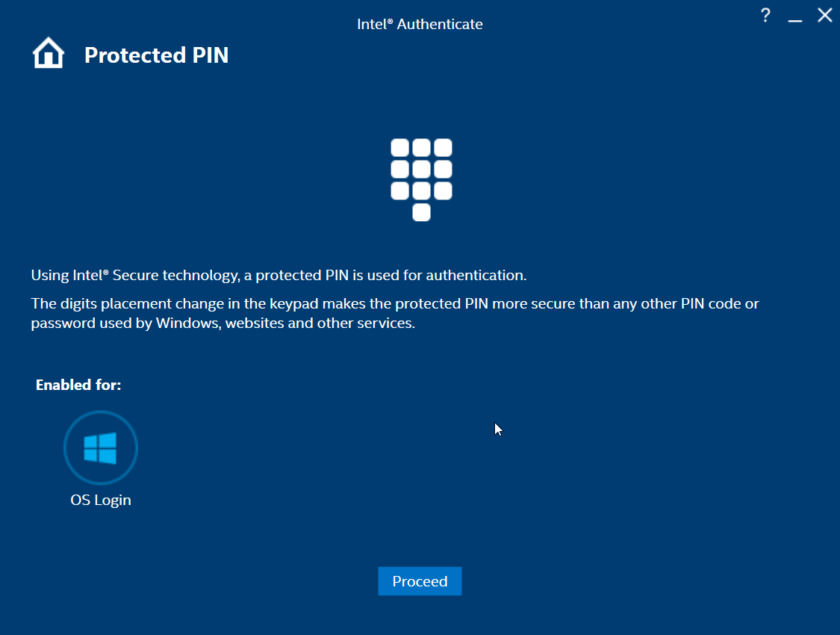Click the top-right key of keypad graphic
The width and height of the screenshot is (840, 635).
coord(443,148)
